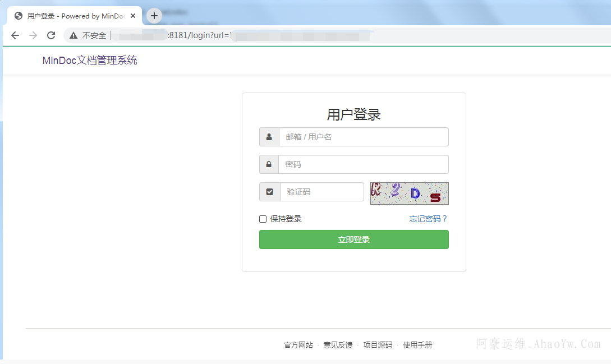Click the browser back arrow
Viewport: 611px width, 364px height.
(15, 35)
